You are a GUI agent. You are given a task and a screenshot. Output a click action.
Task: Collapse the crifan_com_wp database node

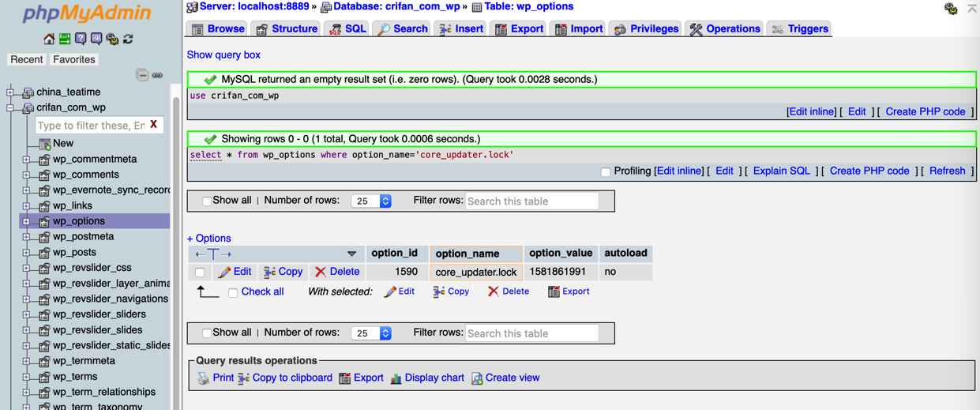tap(10, 107)
